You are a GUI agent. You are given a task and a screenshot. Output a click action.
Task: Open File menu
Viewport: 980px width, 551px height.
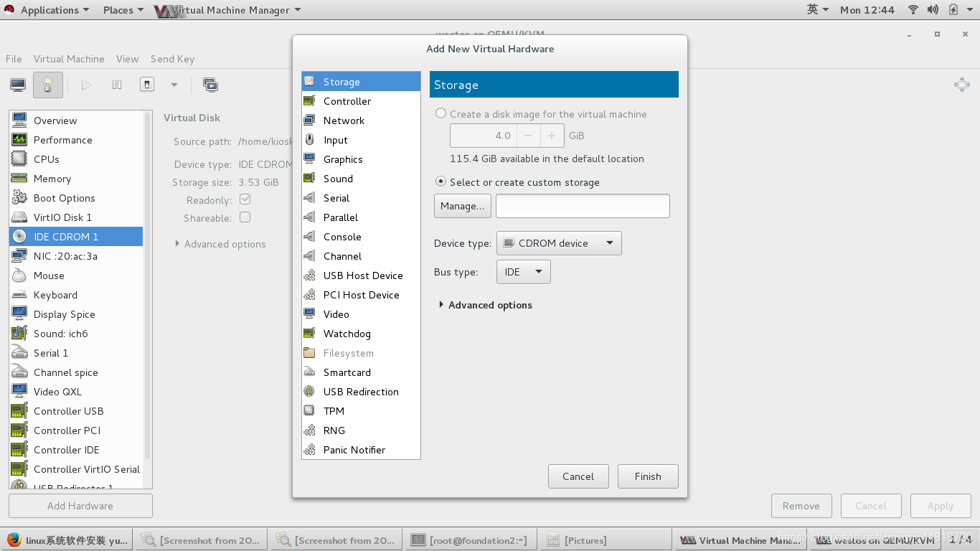coord(14,59)
